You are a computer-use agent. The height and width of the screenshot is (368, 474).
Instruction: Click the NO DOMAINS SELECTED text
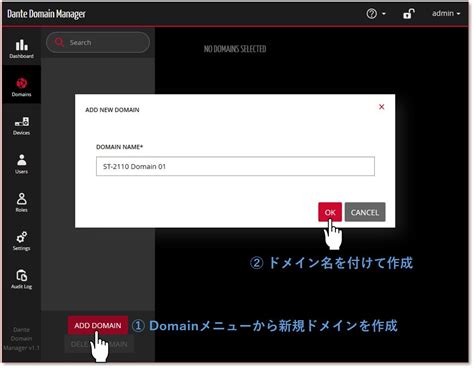click(235, 49)
